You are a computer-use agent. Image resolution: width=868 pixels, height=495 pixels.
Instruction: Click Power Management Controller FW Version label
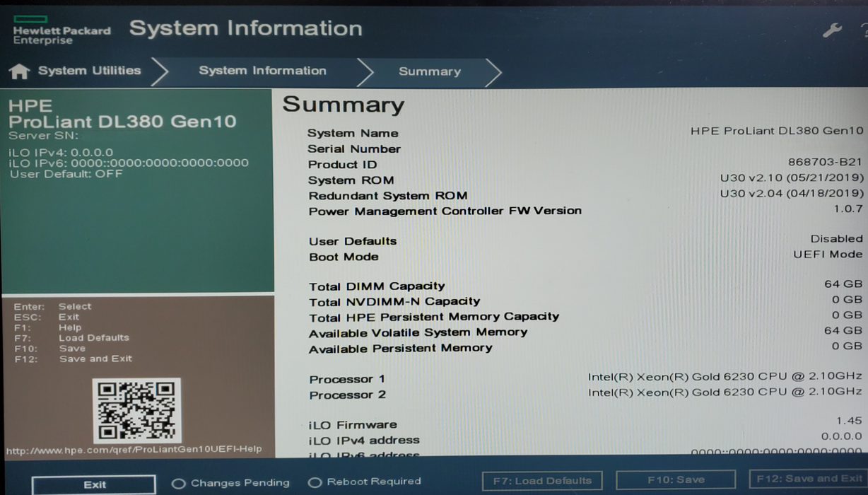pos(445,211)
